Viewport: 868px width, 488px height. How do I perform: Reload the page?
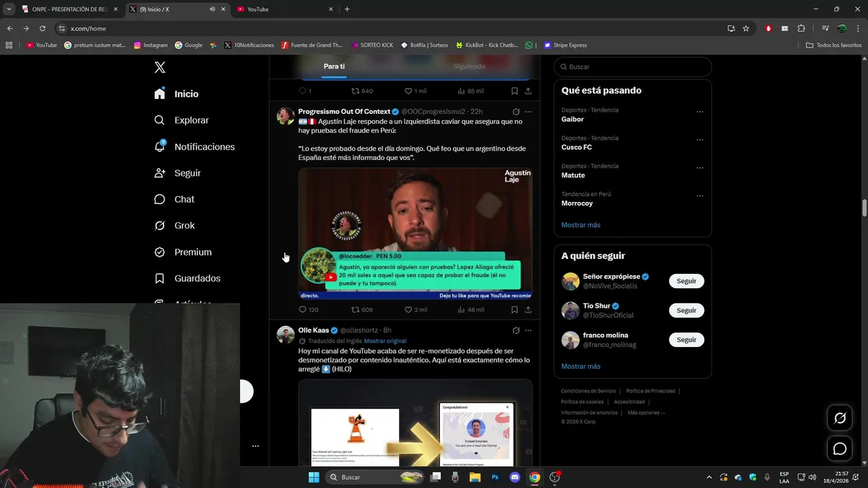42,28
